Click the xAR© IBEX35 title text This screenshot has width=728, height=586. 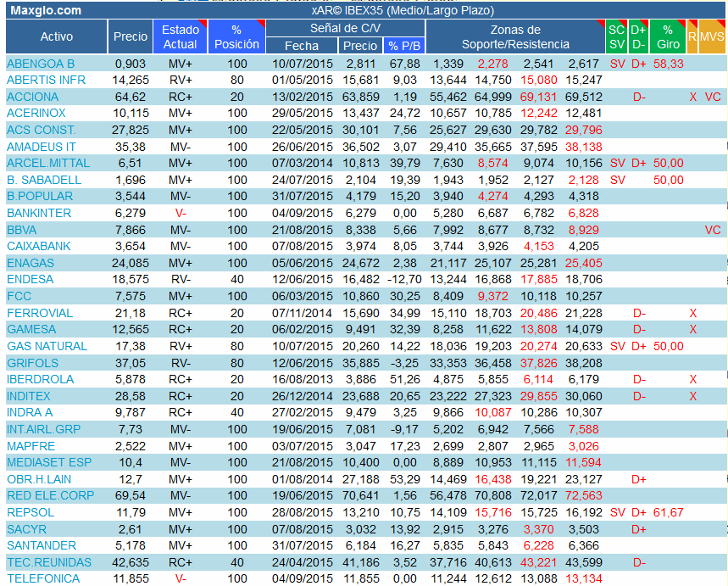click(403, 10)
